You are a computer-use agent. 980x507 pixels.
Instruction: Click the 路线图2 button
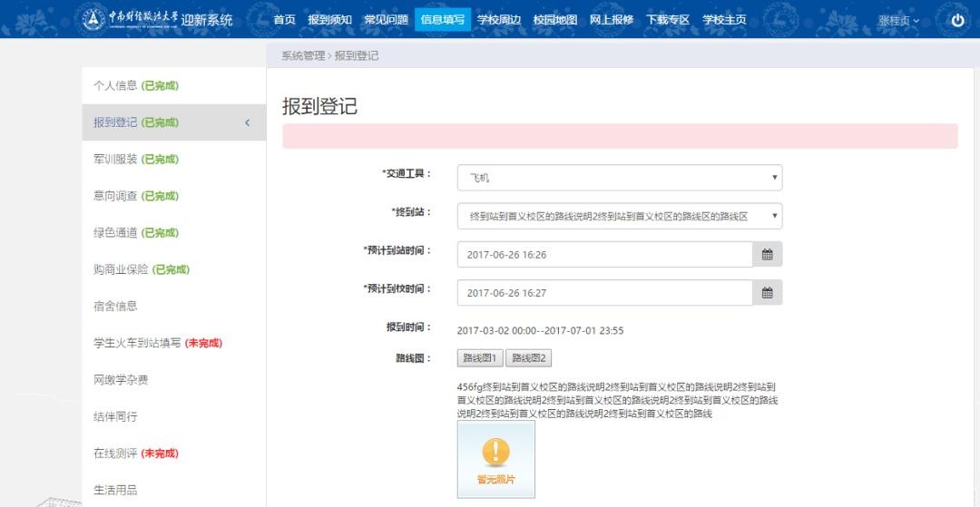pos(529,358)
